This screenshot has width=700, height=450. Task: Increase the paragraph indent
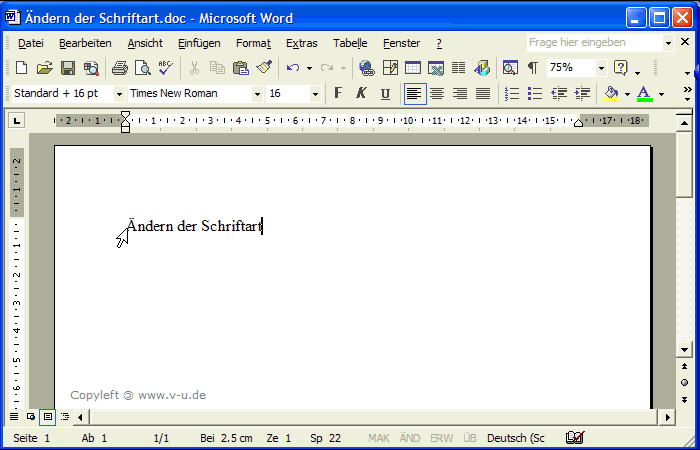coord(582,94)
